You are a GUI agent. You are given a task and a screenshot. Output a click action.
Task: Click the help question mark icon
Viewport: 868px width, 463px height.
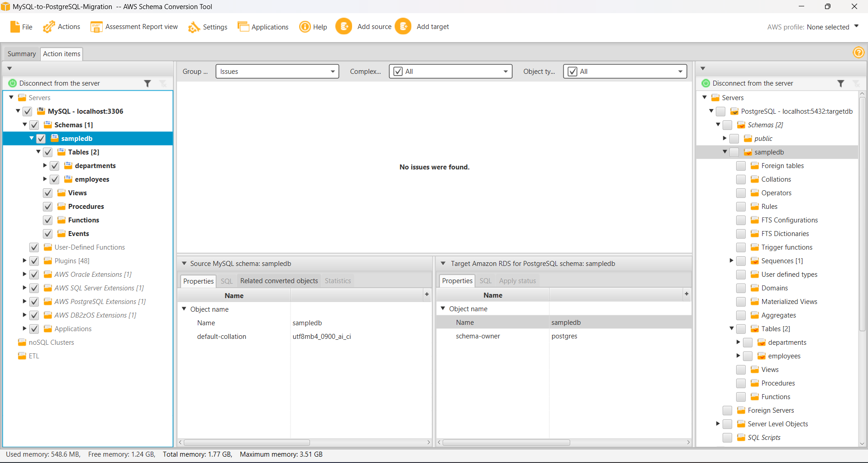(858, 53)
